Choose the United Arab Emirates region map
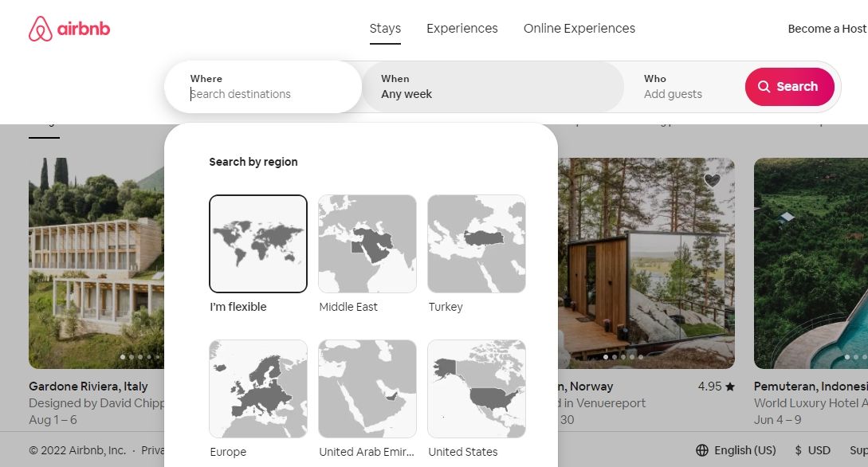Viewport: 868px width, 467px height. point(367,388)
